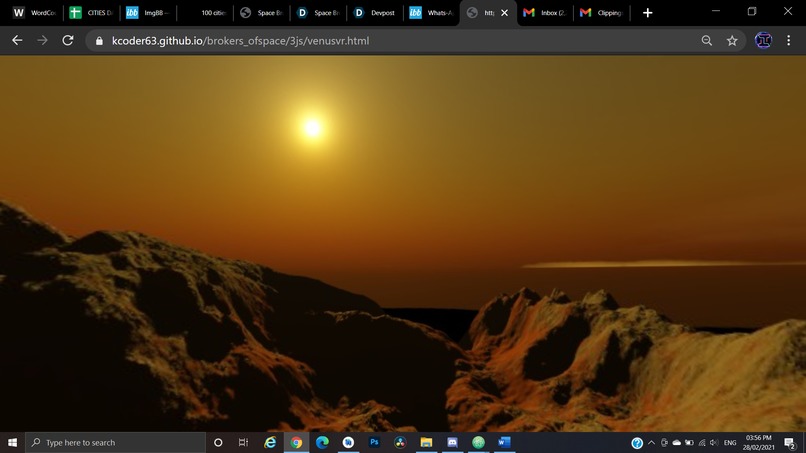Switch to the Space Br Devpost-icon tab
Viewport: 806px width, 453px height.
(x=318, y=13)
